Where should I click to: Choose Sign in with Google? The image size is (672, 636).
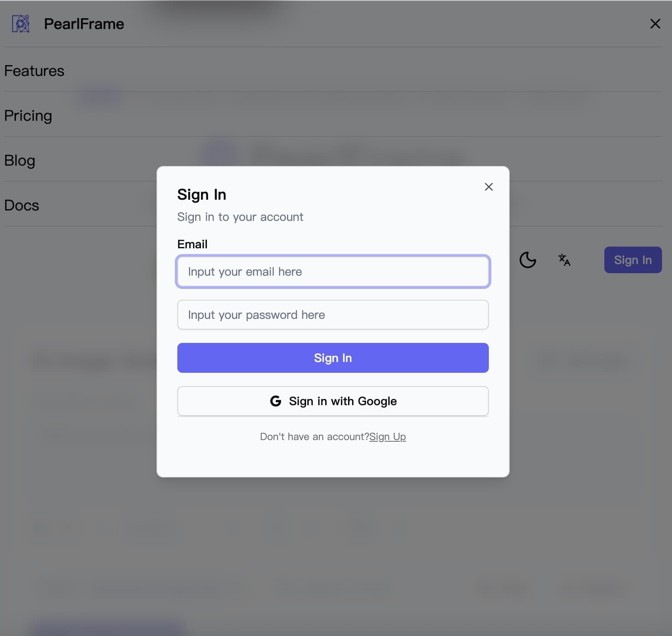pyautogui.click(x=333, y=401)
